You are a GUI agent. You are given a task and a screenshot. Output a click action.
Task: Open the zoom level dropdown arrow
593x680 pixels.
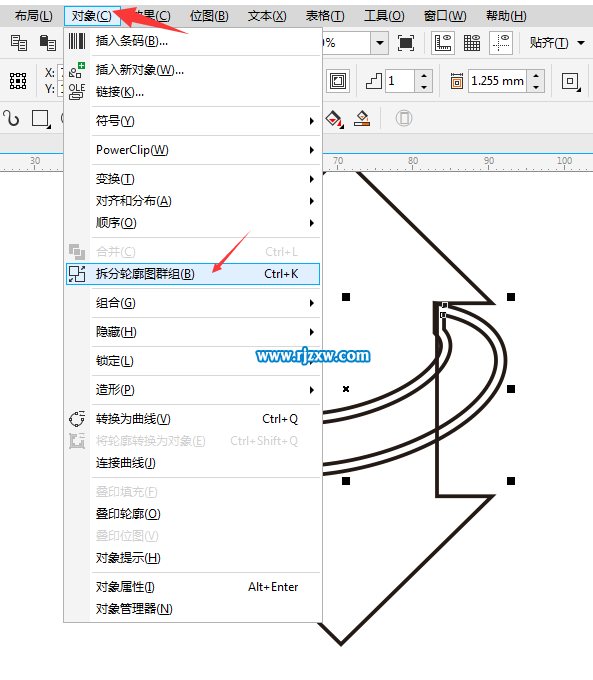(380, 43)
